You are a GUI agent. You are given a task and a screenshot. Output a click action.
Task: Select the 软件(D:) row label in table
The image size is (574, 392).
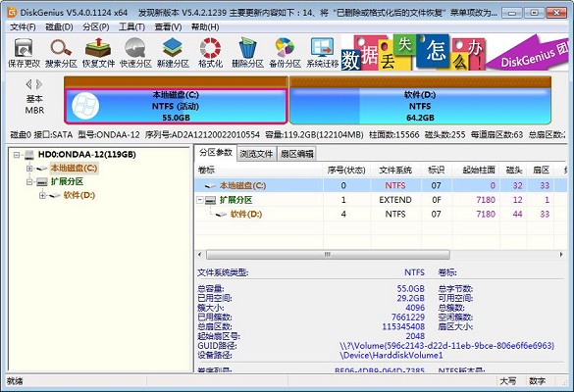246,215
